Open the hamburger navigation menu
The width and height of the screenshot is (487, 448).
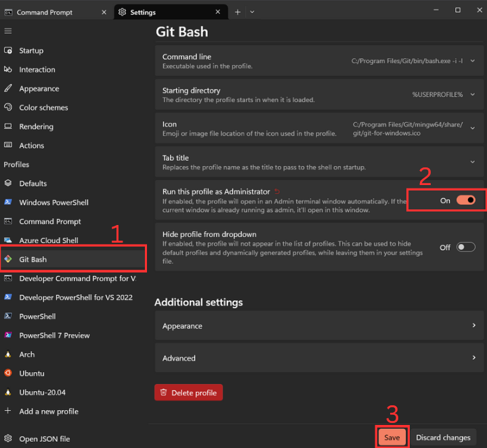8,30
